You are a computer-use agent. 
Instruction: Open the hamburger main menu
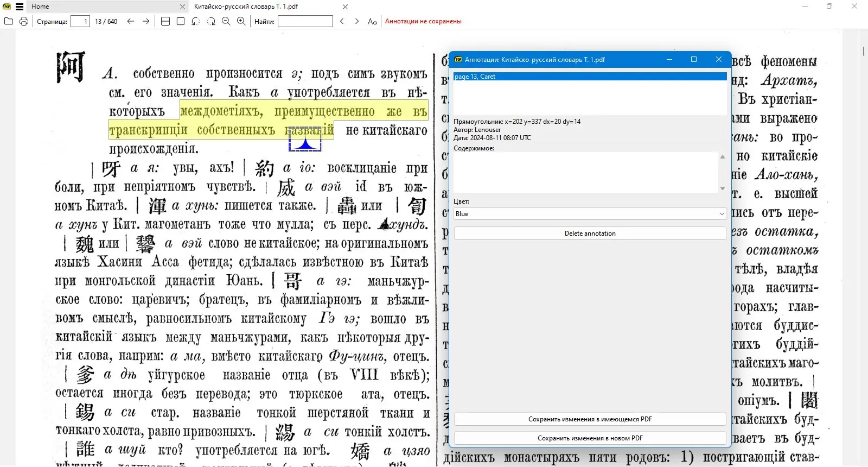[x=20, y=7]
